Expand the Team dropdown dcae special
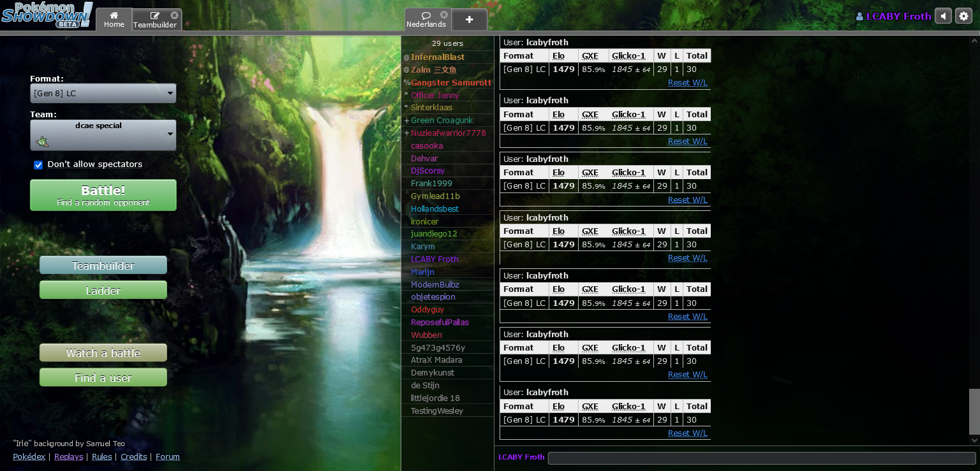This screenshot has width=980, height=471. point(103,135)
